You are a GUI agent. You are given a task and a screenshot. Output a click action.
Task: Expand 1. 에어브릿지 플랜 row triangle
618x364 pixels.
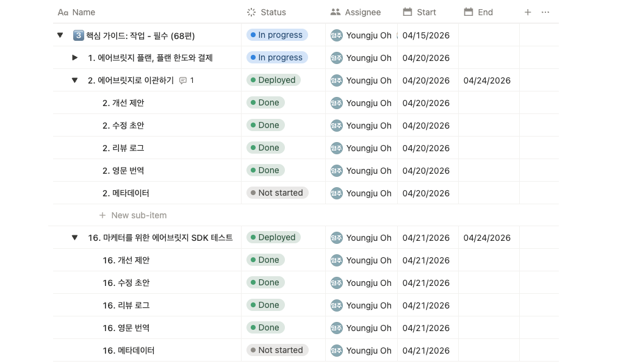[74, 57]
